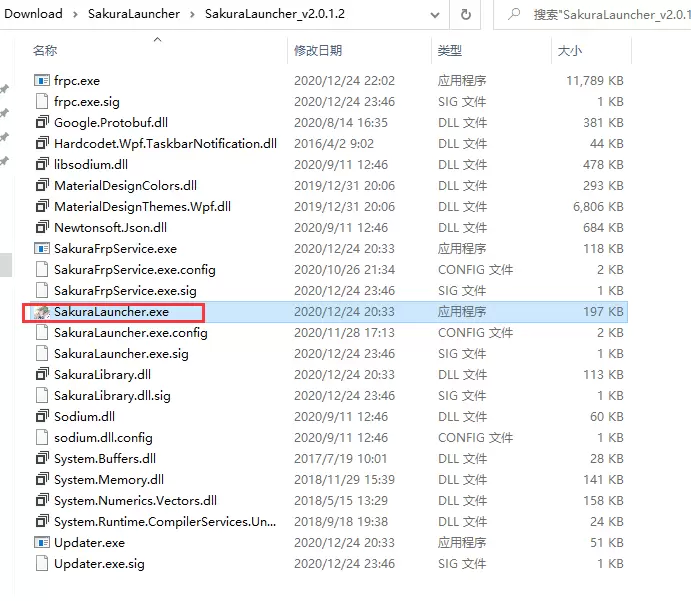
Task: Click the frpc.exe application icon
Action: pyautogui.click(x=42, y=81)
